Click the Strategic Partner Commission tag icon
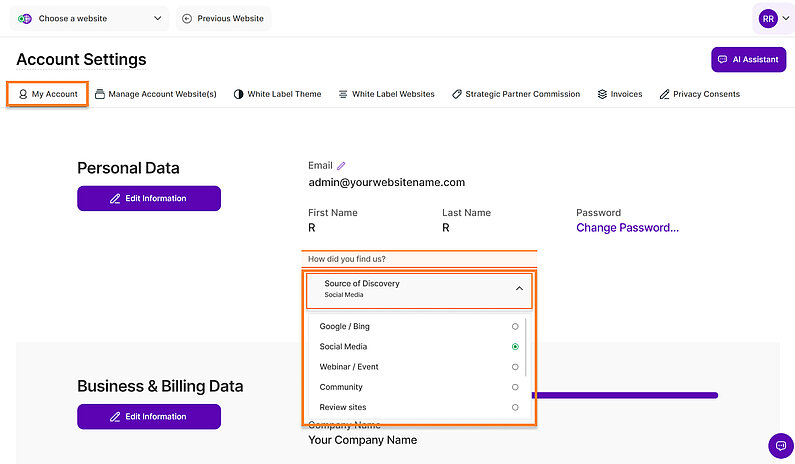 click(456, 94)
